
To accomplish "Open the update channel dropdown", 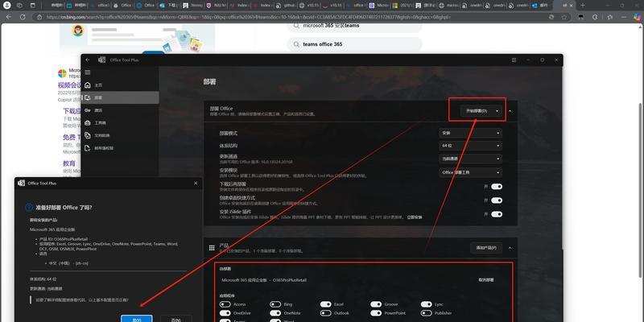I will click(470, 159).
